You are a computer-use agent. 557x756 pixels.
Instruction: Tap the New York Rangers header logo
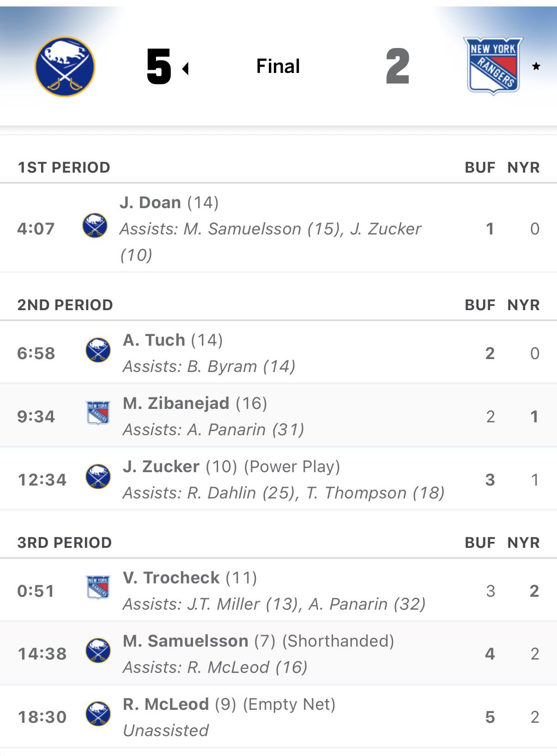[x=493, y=66]
